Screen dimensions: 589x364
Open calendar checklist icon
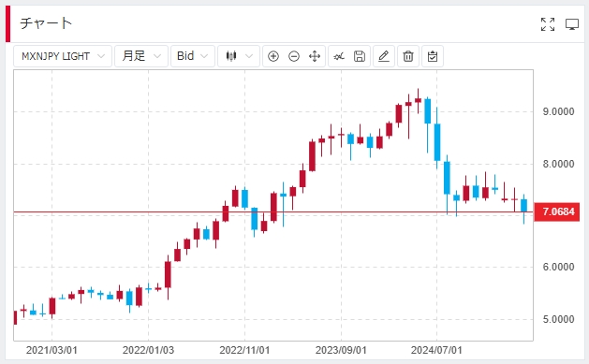[x=433, y=56]
